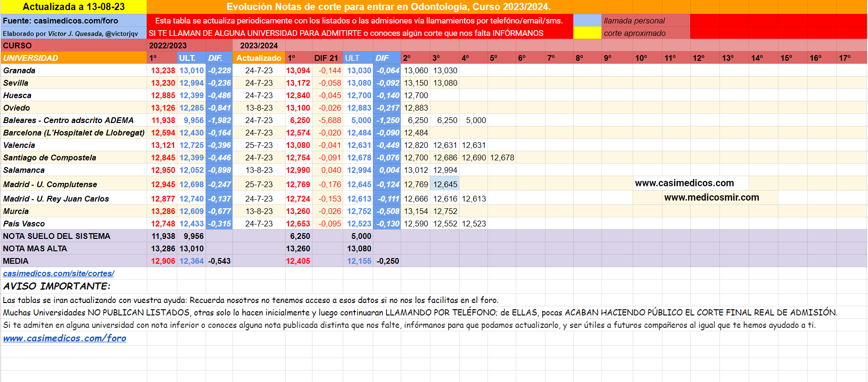Screen dimensions: 868x382
Task: Select the 'Actualizada a 13-08-23' header cell
Action: (x=74, y=7)
